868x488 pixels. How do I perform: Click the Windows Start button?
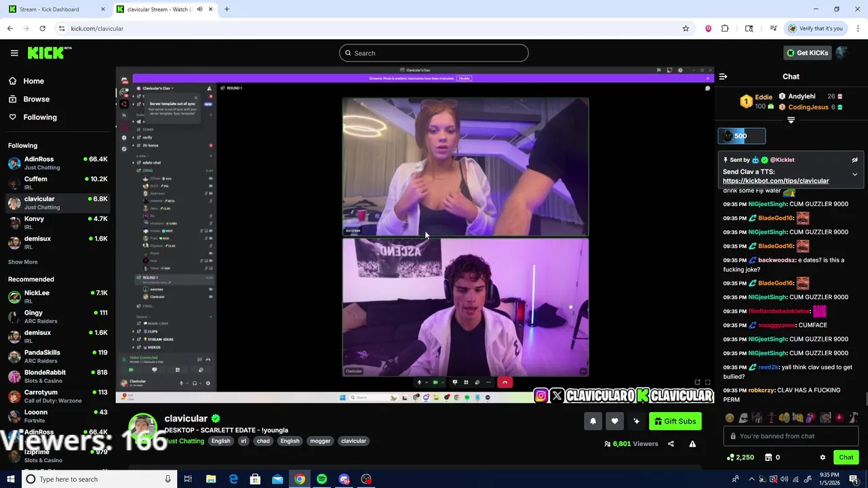(10, 479)
